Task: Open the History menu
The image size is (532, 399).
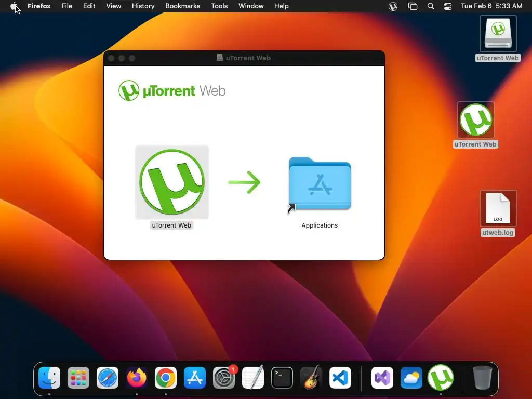Action: coord(143,6)
